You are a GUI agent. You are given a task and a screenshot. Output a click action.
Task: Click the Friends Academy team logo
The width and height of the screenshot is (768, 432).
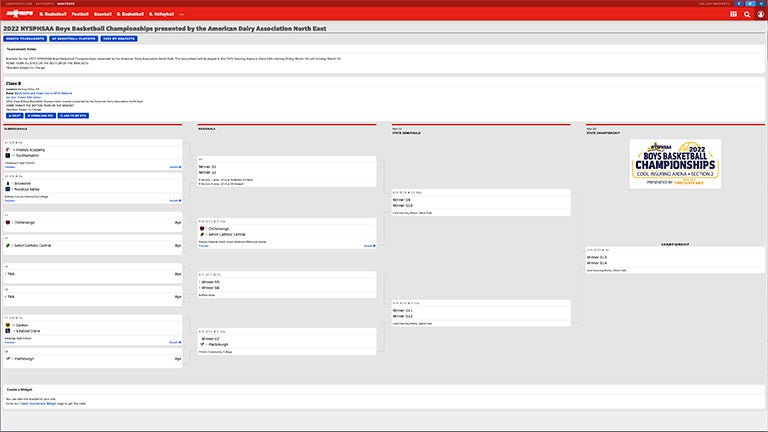(x=8, y=147)
